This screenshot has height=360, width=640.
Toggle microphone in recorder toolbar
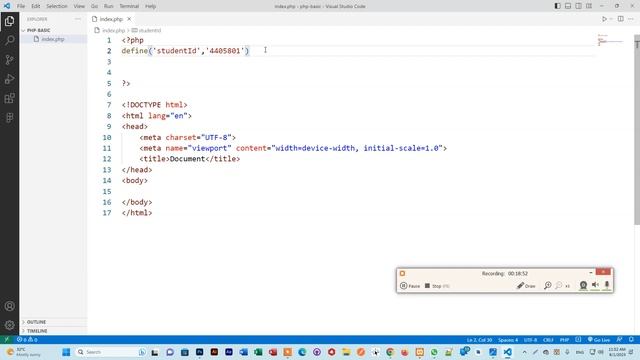pos(607,285)
